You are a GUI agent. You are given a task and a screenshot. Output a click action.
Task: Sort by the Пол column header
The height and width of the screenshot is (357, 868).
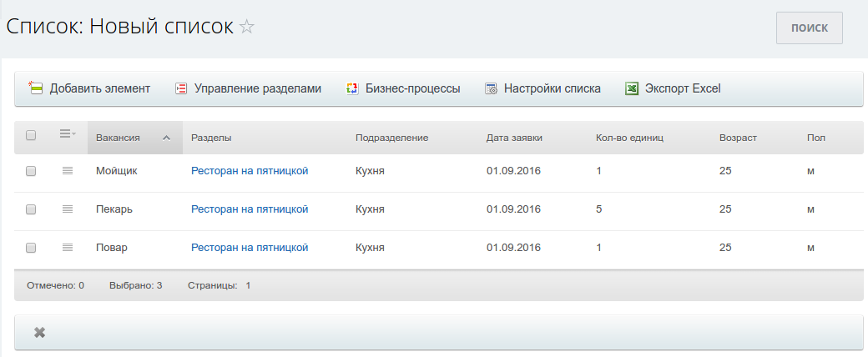click(x=816, y=138)
